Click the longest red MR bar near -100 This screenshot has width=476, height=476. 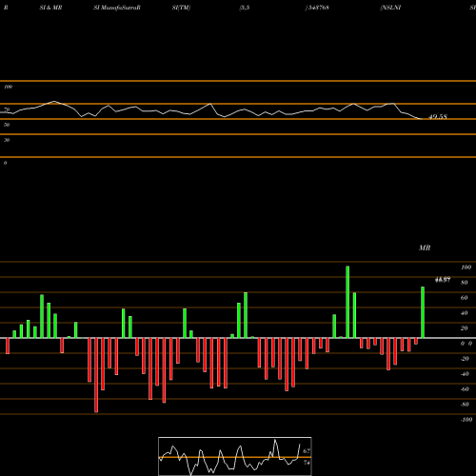96,375
